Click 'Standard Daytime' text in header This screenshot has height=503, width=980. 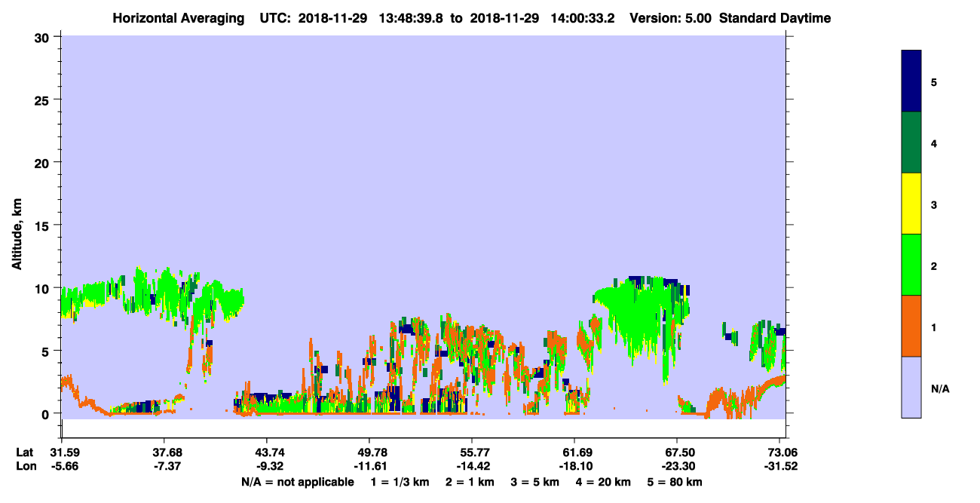(x=775, y=18)
